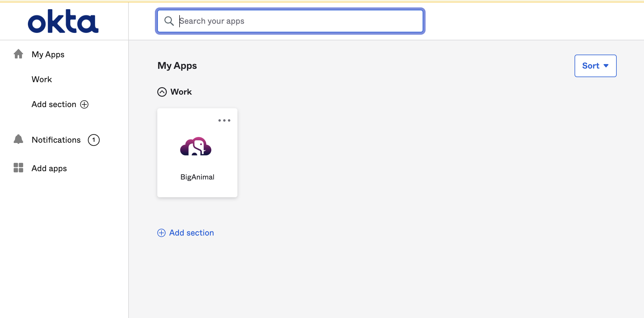
Task: Click the notifications count badge
Action: [94, 140]
